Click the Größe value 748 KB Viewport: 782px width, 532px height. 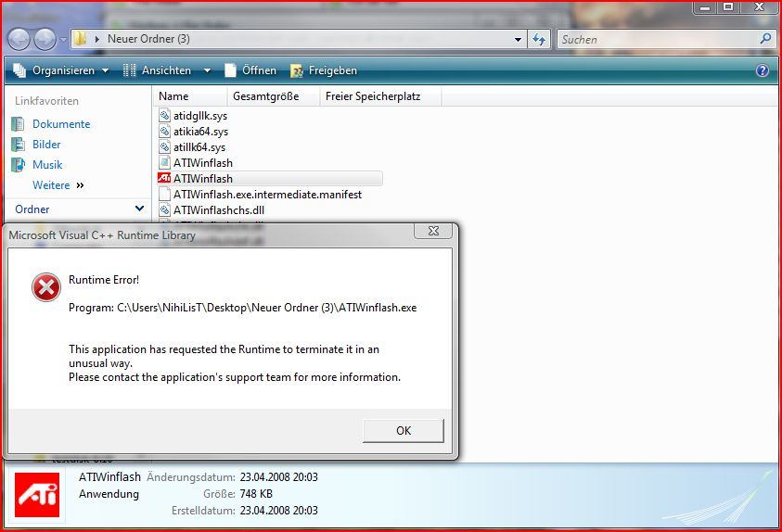point(256,494)
